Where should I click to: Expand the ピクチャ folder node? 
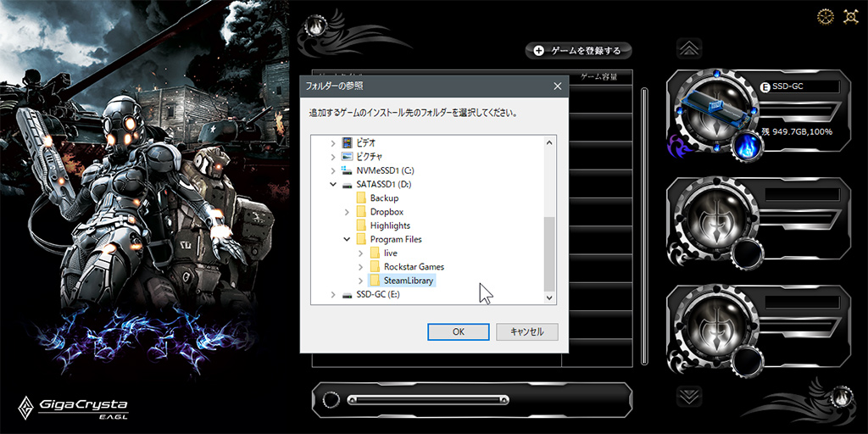(332, 157)
